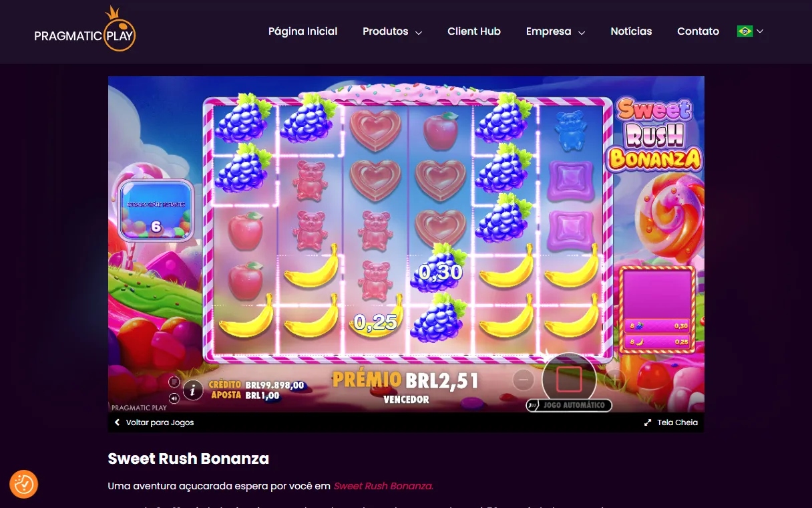Toggle Jogo Automático autoplay
The image size is (812, 508).
pyautogui.click(x=569, y=405)
